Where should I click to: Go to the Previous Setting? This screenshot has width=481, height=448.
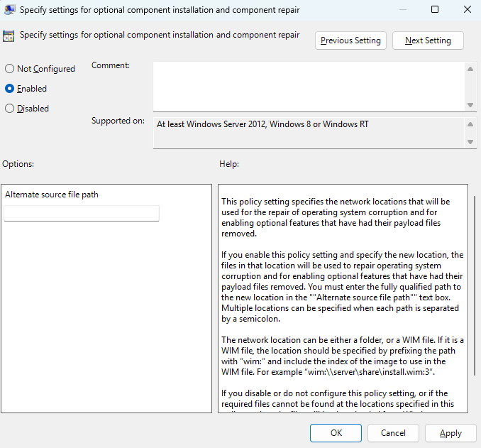(350, 40)
